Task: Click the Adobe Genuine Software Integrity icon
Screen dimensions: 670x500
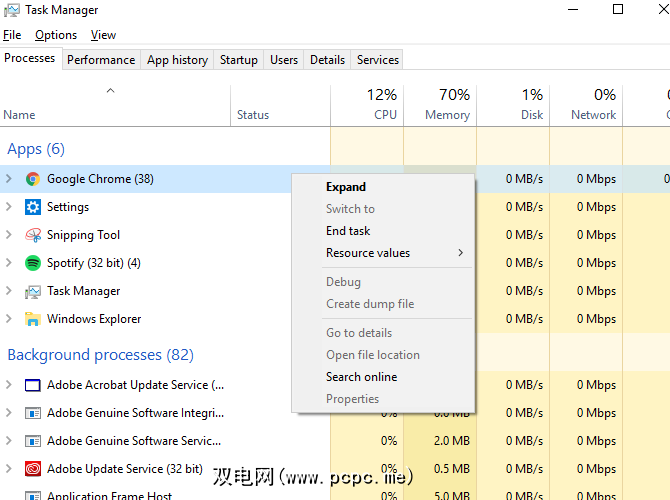Action: coord(33,413)
